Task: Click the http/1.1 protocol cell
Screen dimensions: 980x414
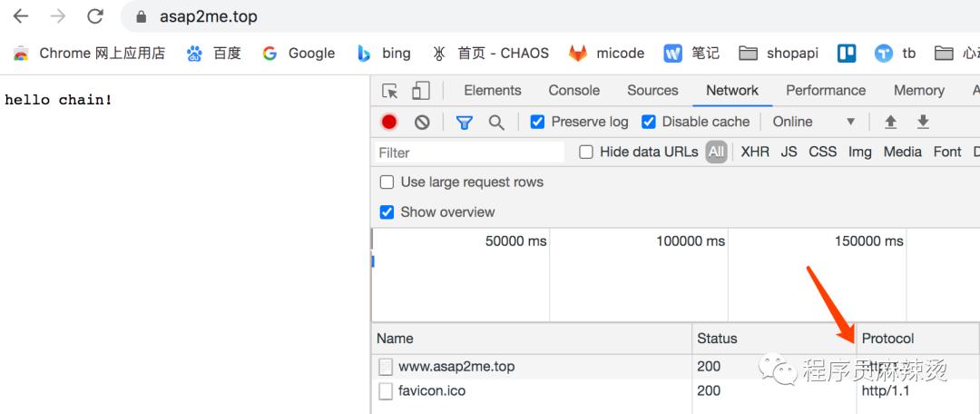Action: (x=886, y=391)
